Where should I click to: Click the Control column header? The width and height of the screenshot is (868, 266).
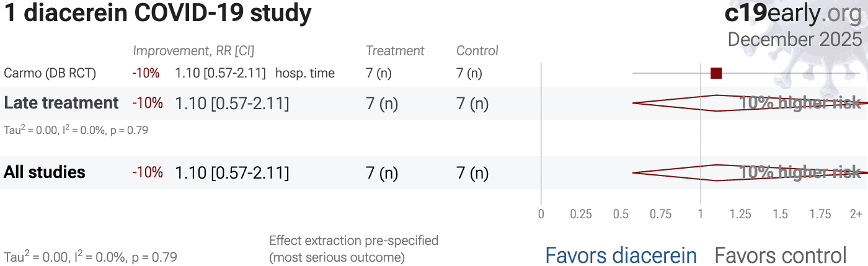click(477, 51)
